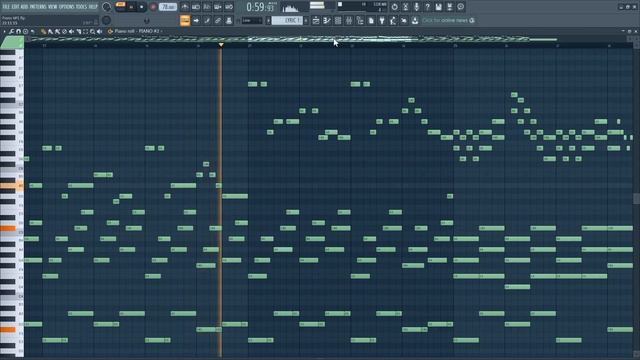This screenshot has width=640, height=360.
Task: Select the Playback speaker tool
Action: coord(100,31)
